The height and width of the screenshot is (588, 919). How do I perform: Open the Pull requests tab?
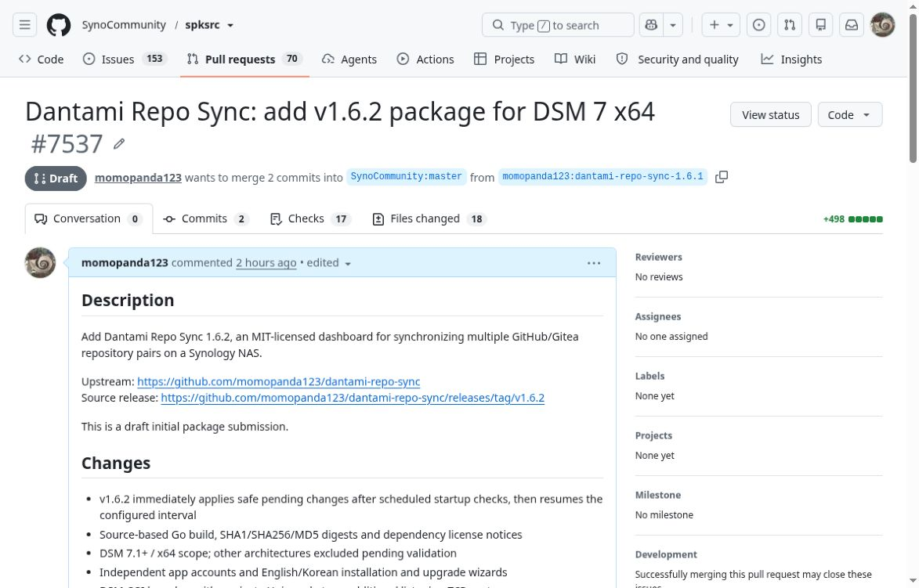(x=244, y=60)
